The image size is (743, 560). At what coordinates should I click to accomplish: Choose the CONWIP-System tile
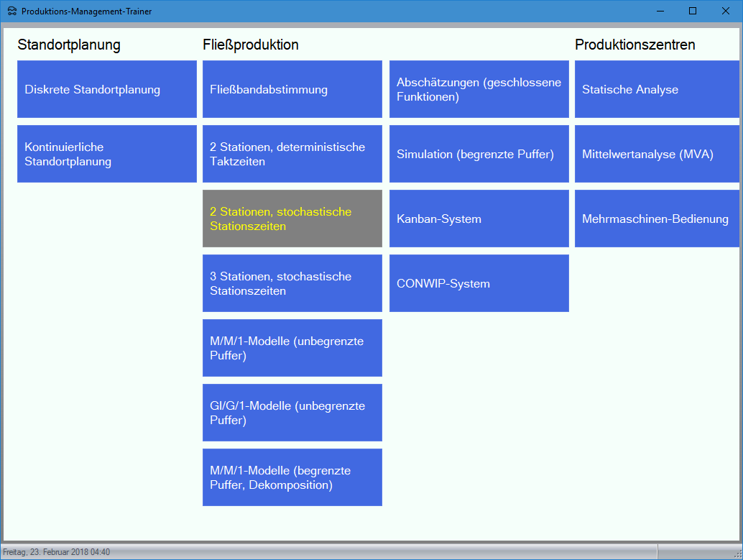click(x=479, y=283)
